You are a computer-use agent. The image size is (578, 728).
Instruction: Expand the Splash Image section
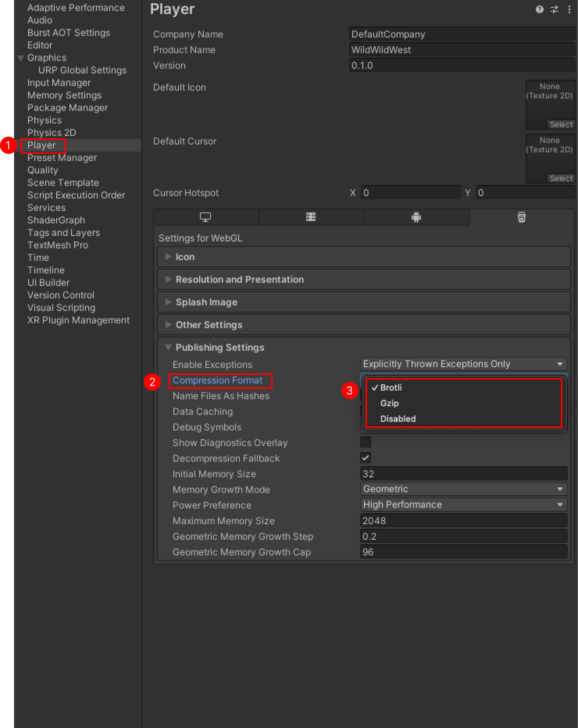pyautogui.click(x=364, y=302)
